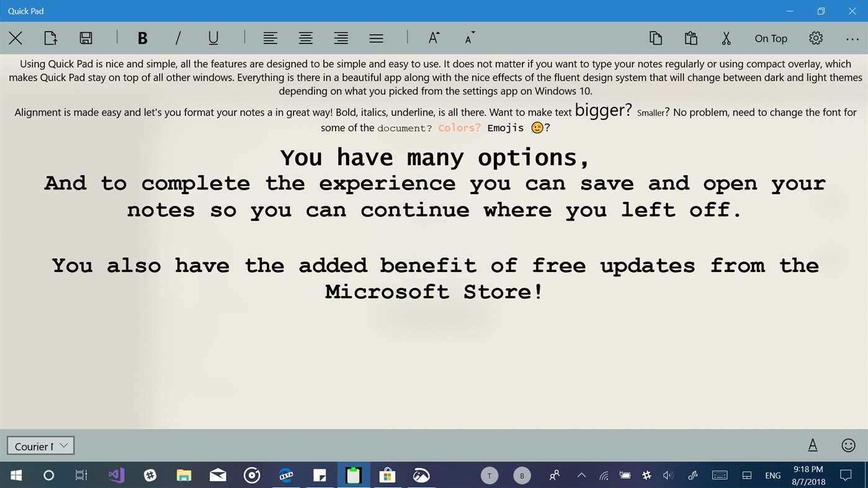Copy selected text using the copy icon
Screen dimensions: 868x488
(656, 38)
